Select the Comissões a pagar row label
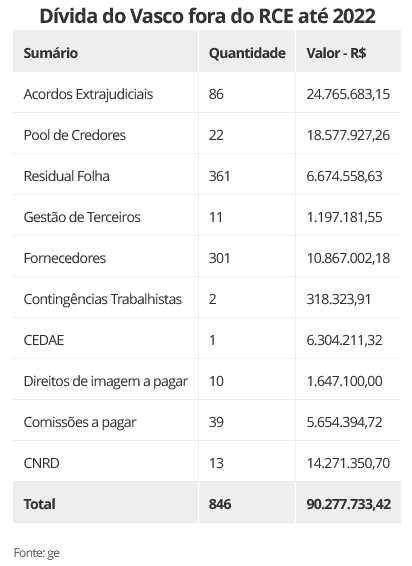Screen dimensions: 412x566 (x=80, y=422)
